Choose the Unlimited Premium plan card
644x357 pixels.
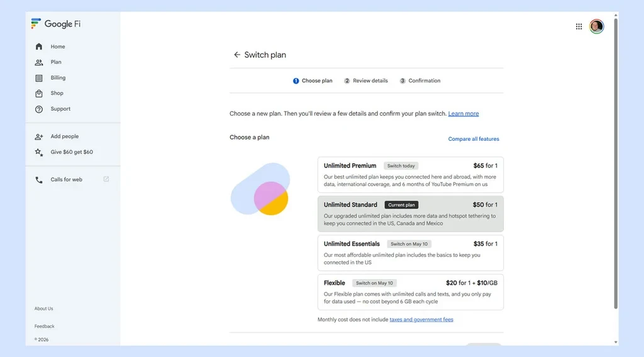point(410,175)
